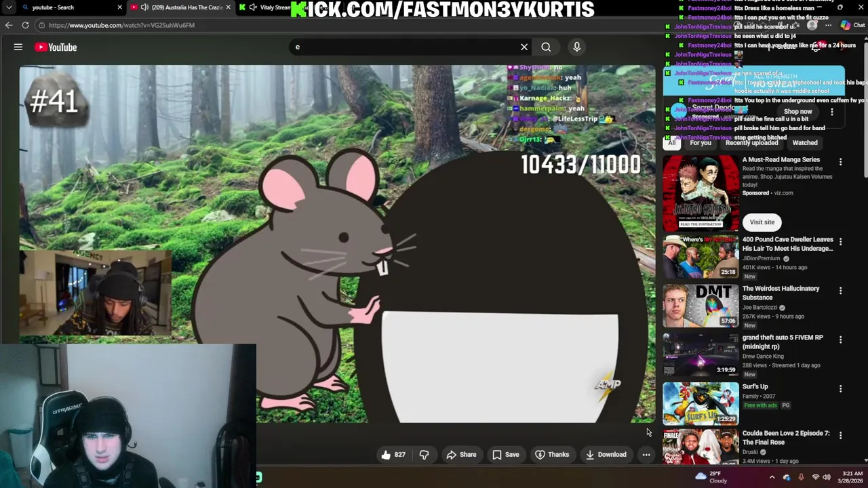Go back with the browser back arrow
The width and height of the screenshot is (868, 488).
[9, 25]
